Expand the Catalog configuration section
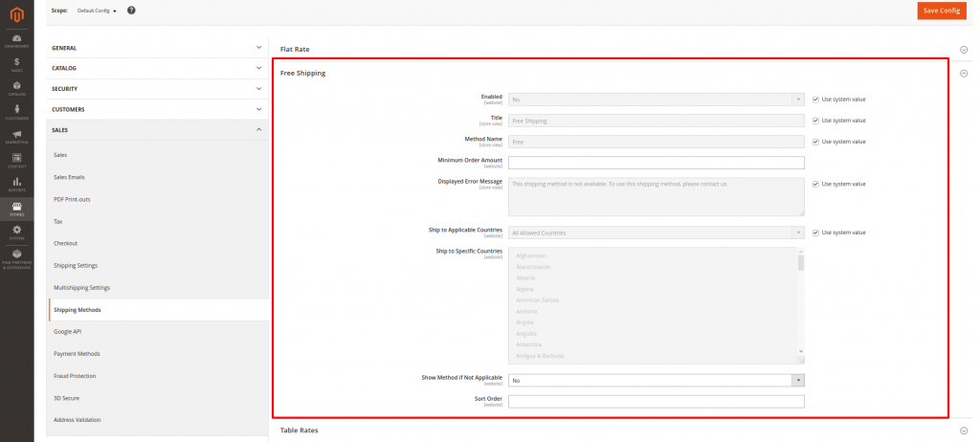 pos(157,68)
